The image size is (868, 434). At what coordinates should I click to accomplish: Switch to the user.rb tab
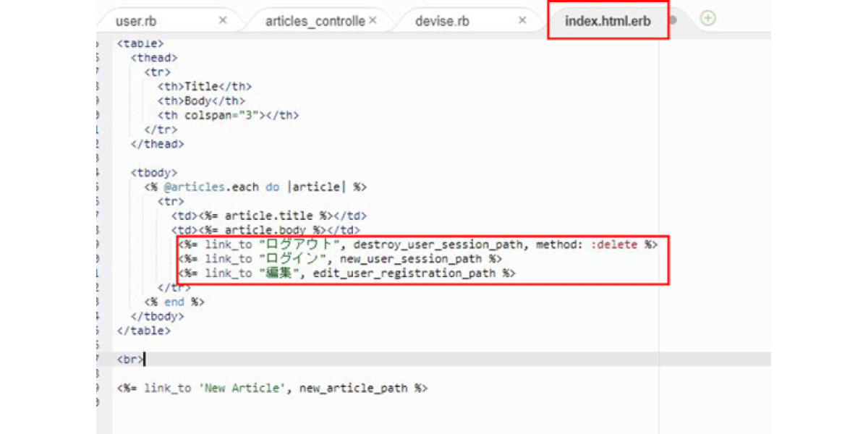point(136,21)
